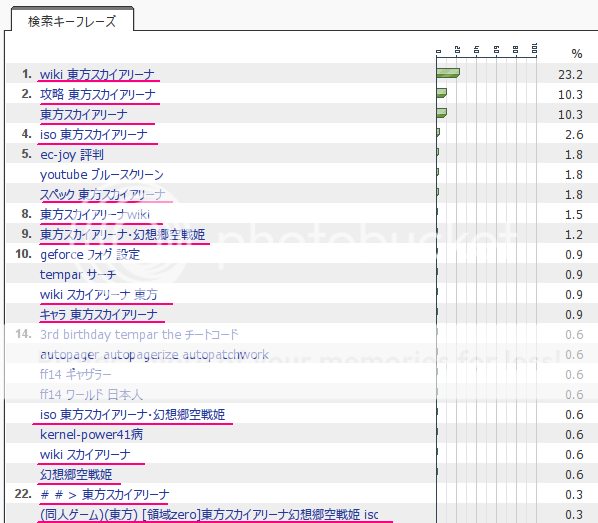
Task: Open the '攻略 東方スカイアリーナ' search phrase
Action: point(98,94)
